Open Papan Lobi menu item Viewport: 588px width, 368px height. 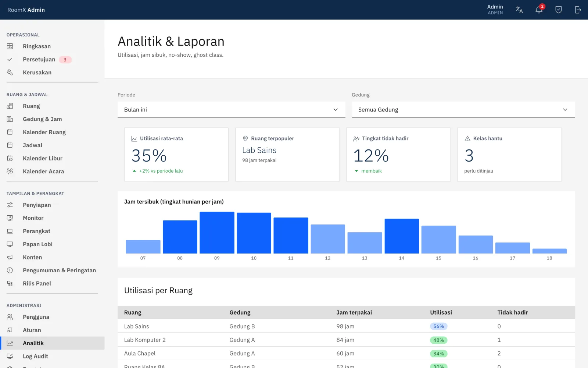tap(52, 244)
